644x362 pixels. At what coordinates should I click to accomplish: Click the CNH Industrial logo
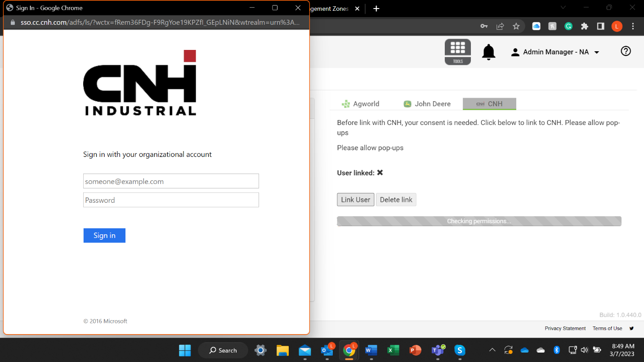click(x=140, y=83)
